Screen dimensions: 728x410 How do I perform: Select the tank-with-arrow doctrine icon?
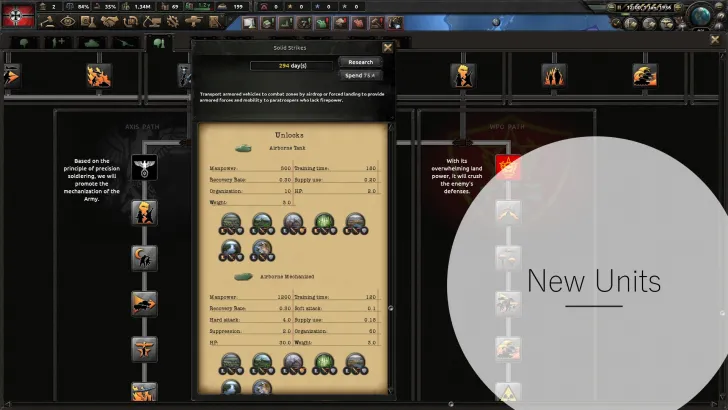click(144, 304)
